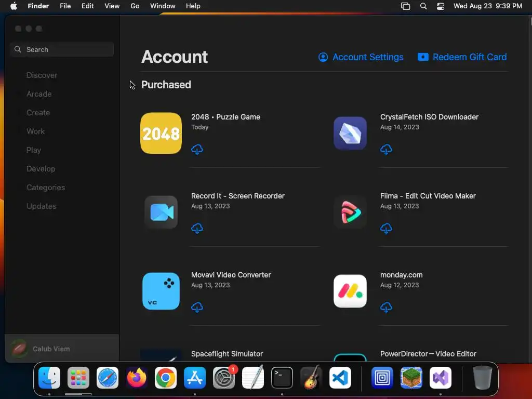Open App Store from the Dock
Image resolution: width=532 pixels, height=399 pixels.
coord(195,378)
